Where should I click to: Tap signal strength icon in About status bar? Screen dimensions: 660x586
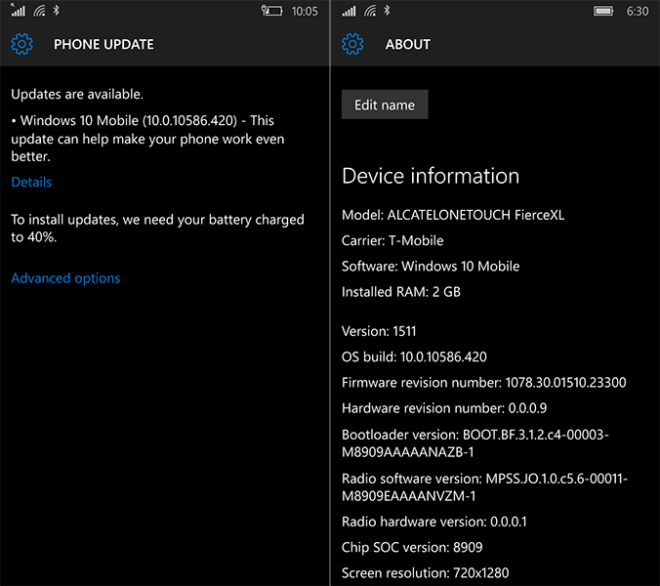[349, 11]
